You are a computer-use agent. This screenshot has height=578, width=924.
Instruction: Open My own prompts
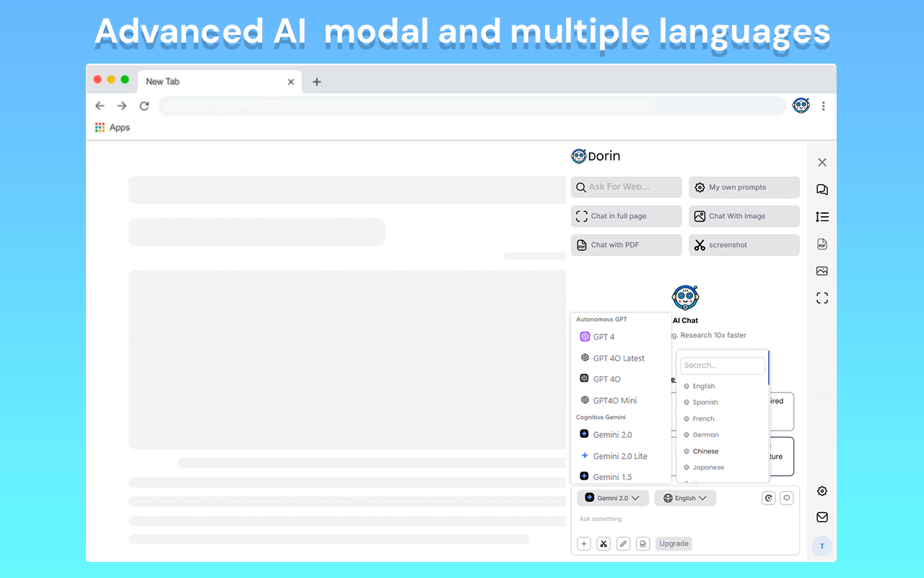point(744,187)
